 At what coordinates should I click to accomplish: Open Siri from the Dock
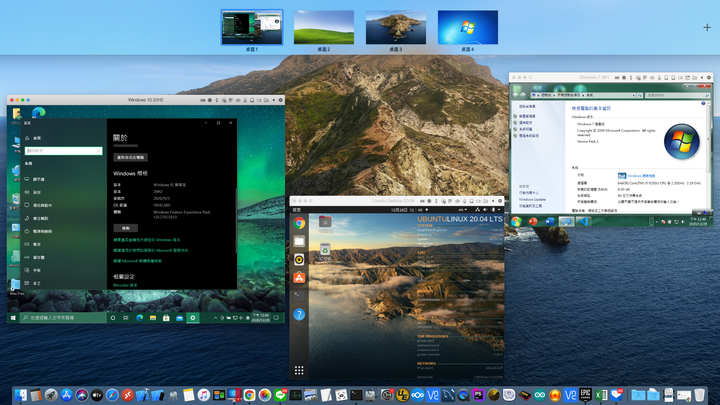(82, 395)
